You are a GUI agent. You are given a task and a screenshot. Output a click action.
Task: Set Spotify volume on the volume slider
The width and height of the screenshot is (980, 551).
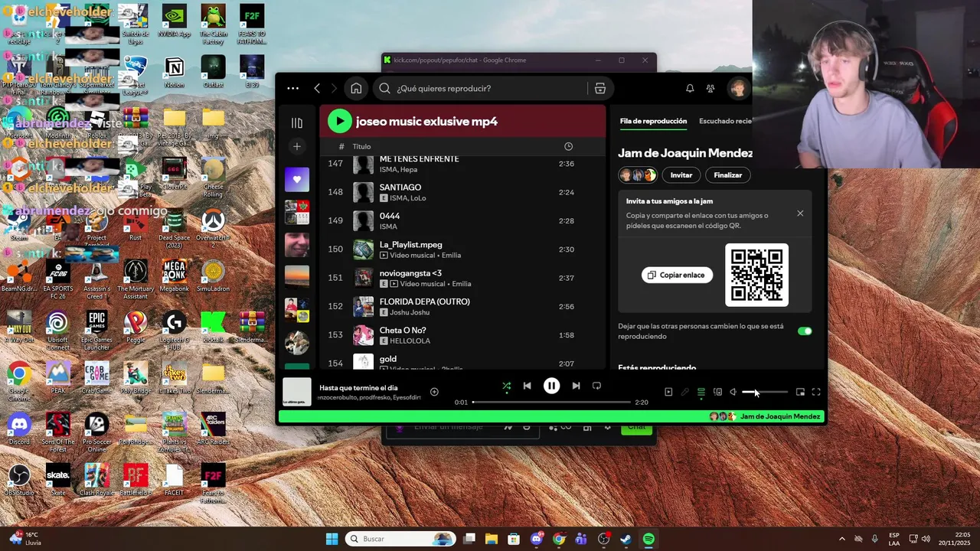(x=765, y=392)
